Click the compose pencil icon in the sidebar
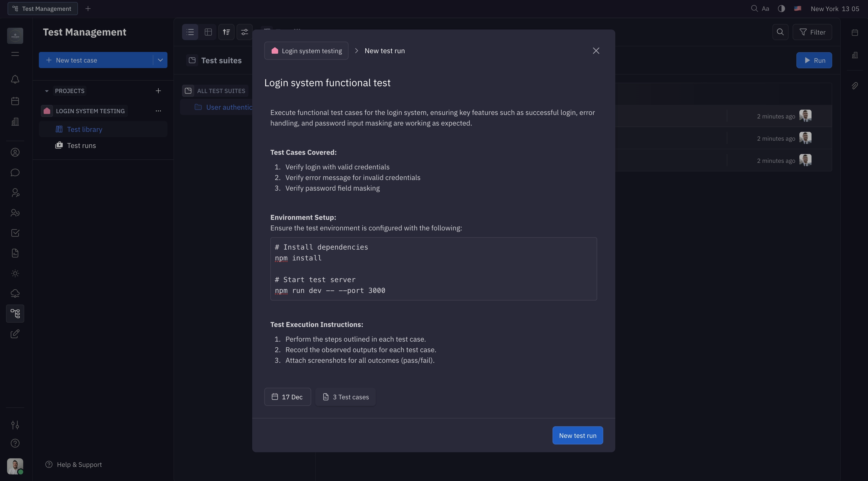The width and height of the screenshot is (868, 481). tap(15, 334)
